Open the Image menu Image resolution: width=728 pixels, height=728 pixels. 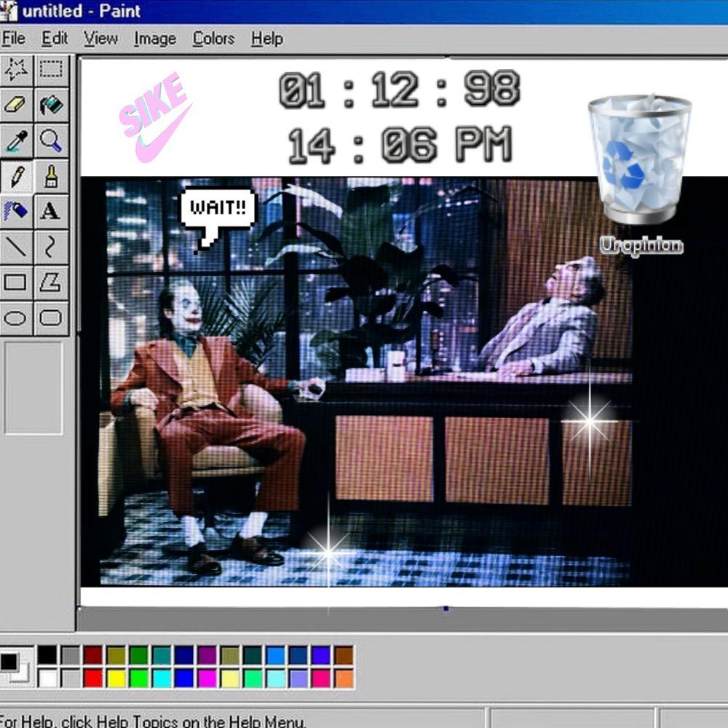click(x=154, y=39)
